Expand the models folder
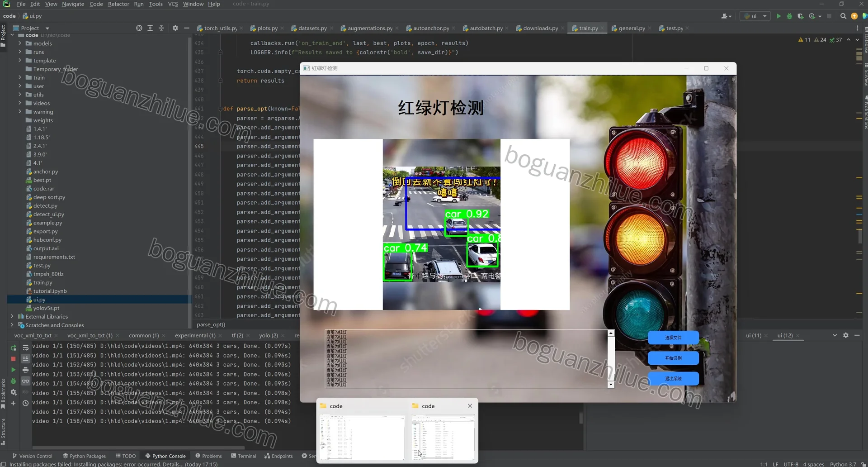 click(20, 43)
